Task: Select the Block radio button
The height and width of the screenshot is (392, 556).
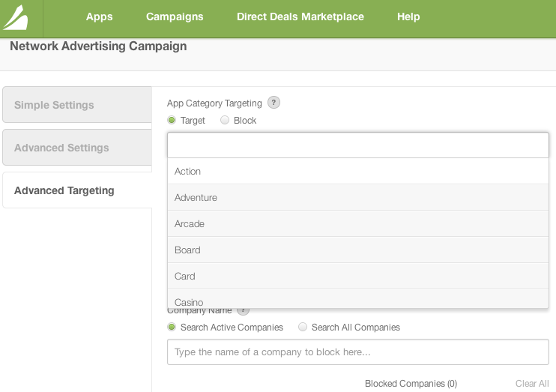Action: click(x=225, y=120)
